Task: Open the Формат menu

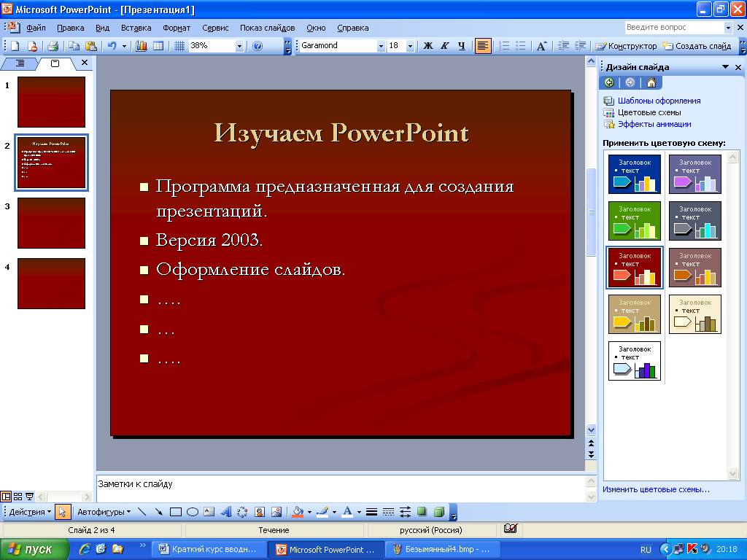Action: tap(177, 28)
